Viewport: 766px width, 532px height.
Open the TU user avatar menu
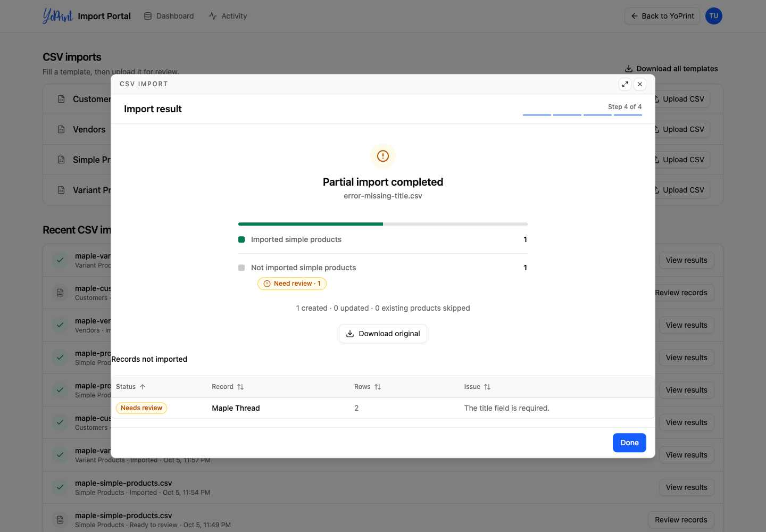[714, 16]
